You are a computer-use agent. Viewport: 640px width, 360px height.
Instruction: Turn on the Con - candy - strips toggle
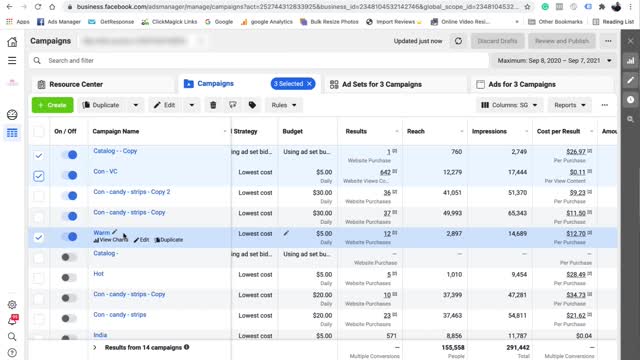pyautogui.click(x=69, y=318)
